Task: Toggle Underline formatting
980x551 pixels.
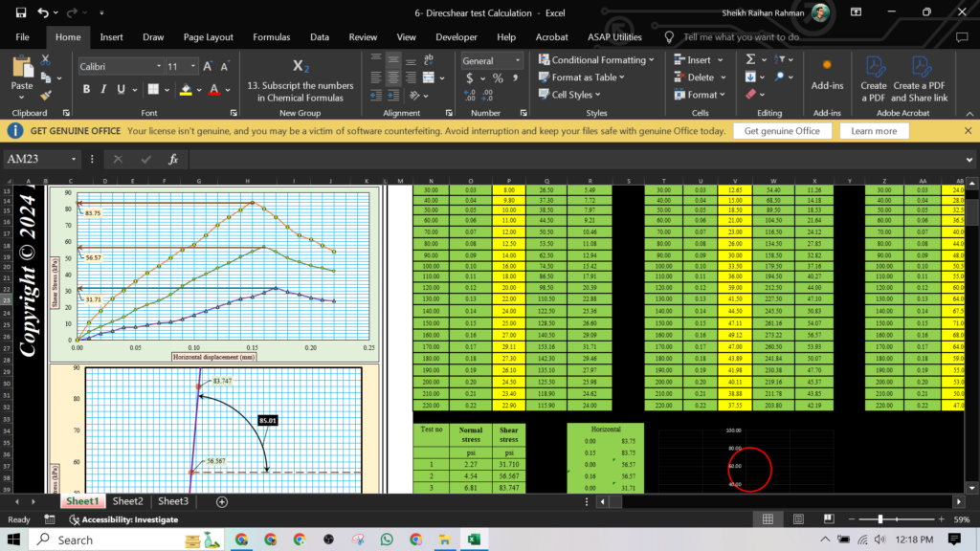Action: (x=121, y=89)
